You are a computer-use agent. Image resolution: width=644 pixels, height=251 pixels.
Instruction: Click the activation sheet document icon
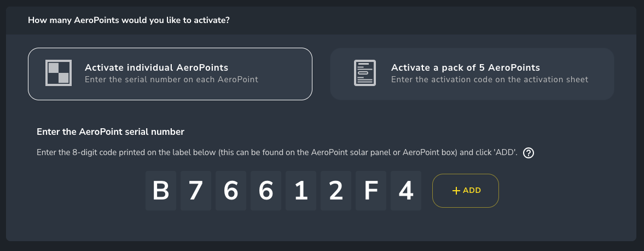[364, 73]
